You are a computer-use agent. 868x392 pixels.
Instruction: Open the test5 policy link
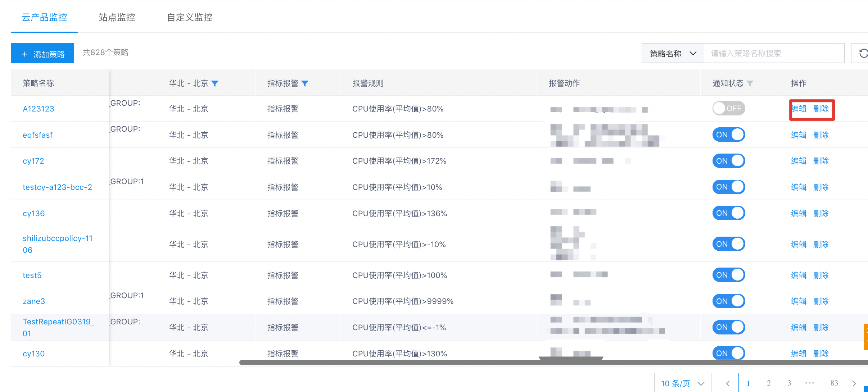tap(32, 275)
